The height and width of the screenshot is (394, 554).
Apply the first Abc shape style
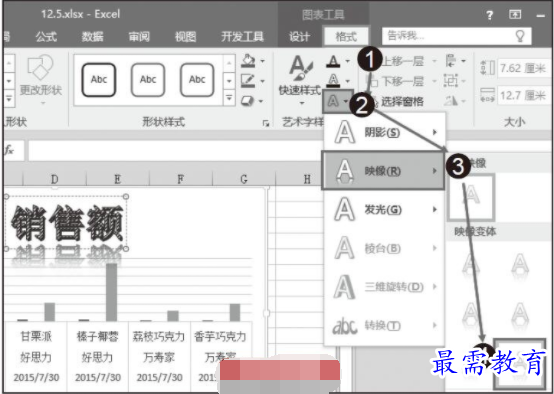(x=99, y=80)
